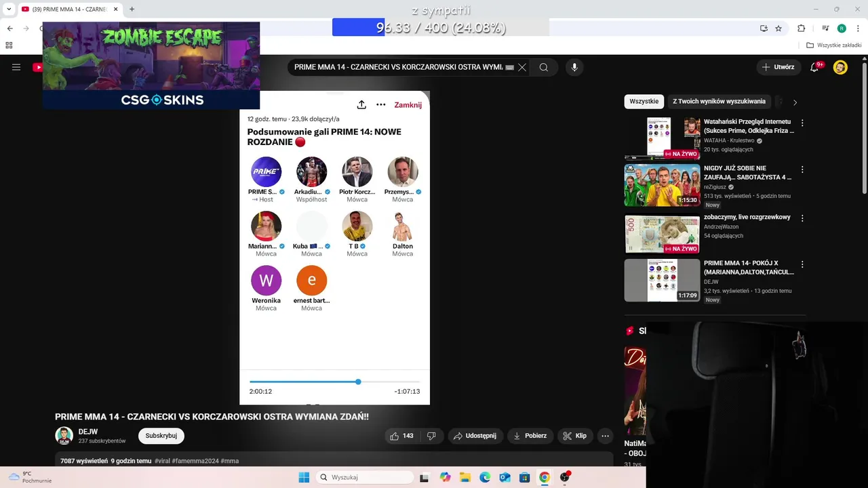Go back with browser back arrow
868x488 pixels.
coord(10,28)
